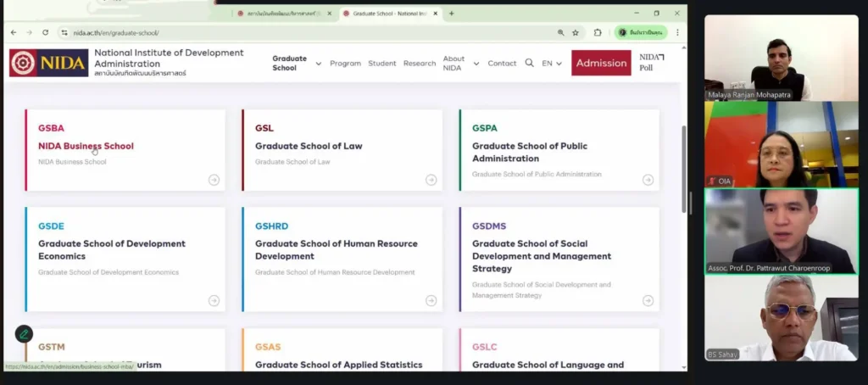Click the red Admission button
The width and height of the screenshot is (868, 385).
(x=601, y=63)
